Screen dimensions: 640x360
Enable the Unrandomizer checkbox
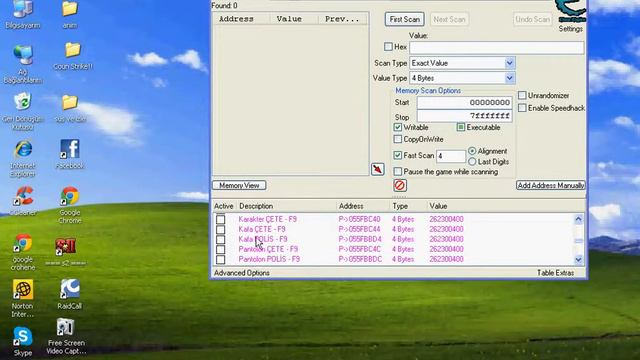point(522,95)
